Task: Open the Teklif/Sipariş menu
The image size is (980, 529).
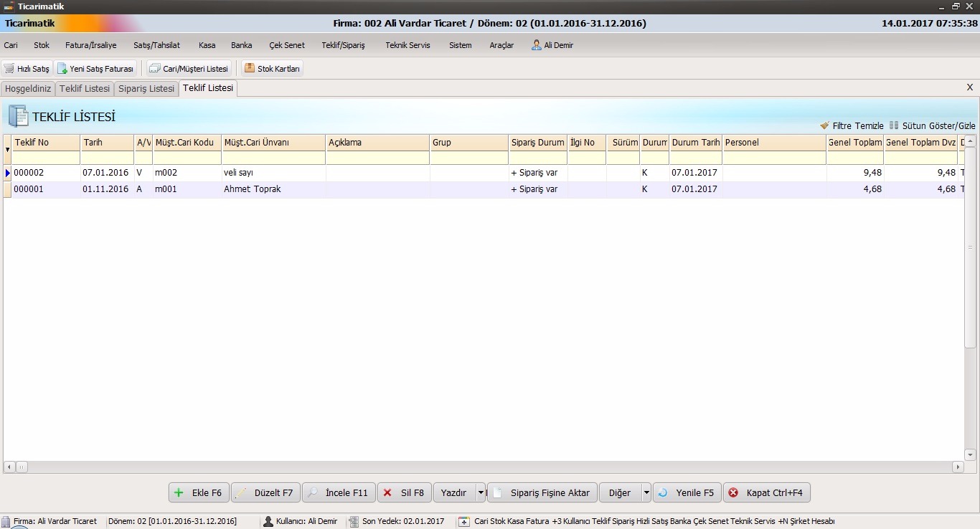Action: coord(343,45)
